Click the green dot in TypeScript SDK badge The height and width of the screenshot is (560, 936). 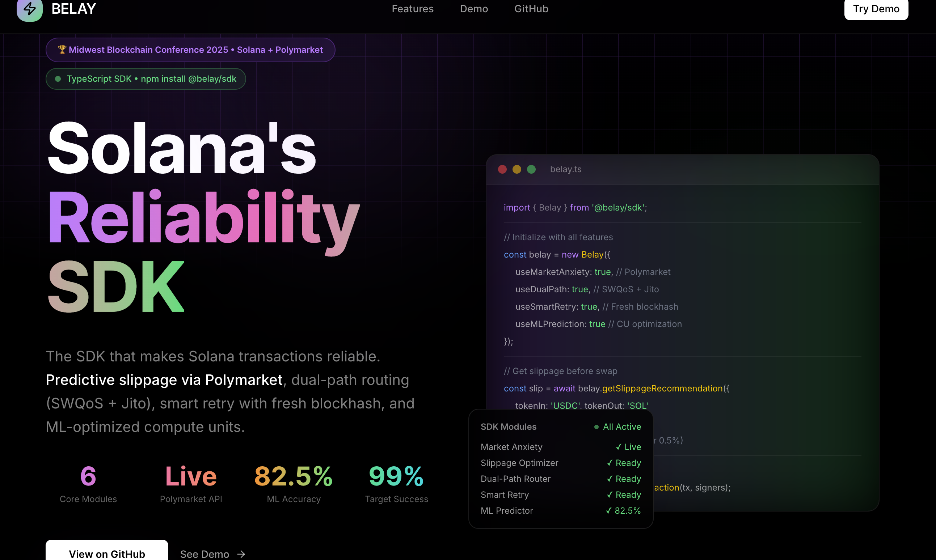tap(58, 79)
